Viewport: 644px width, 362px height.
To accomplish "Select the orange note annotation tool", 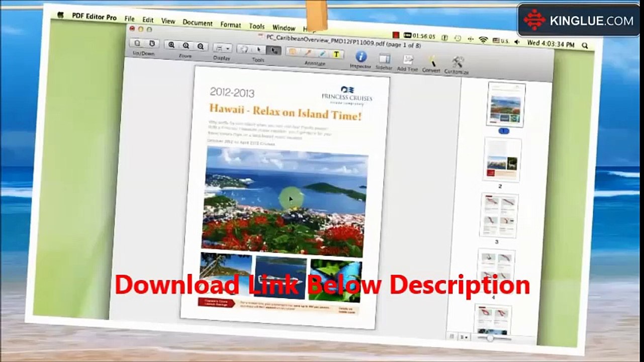I will pos(293,51).
